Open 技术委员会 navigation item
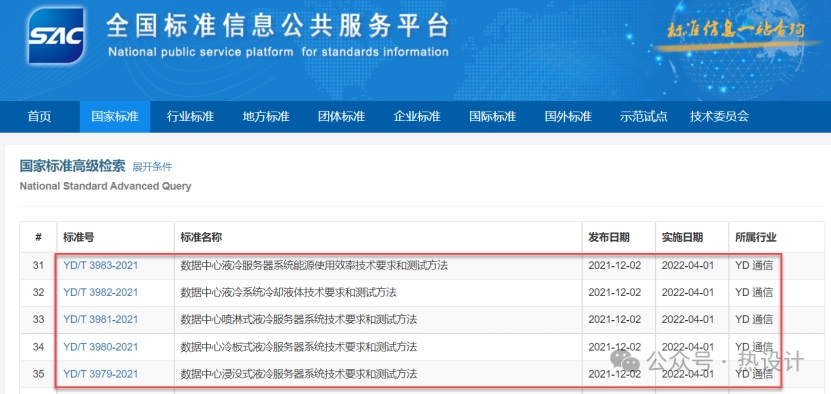 coord(719,117)
